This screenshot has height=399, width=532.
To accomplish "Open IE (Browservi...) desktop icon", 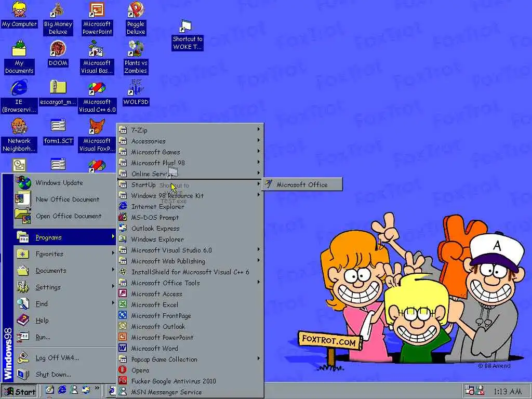I will (19, 97).
